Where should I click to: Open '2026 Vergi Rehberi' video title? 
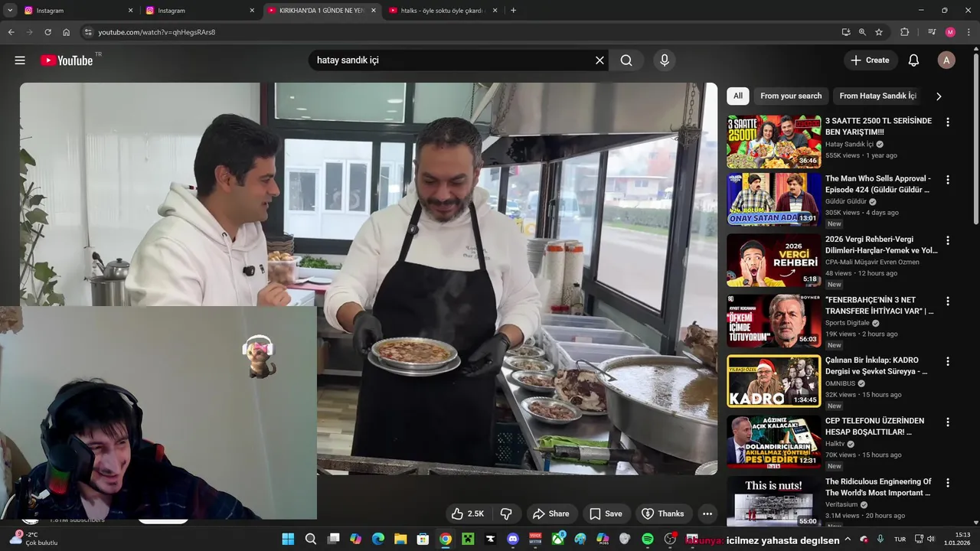[881, 244]
